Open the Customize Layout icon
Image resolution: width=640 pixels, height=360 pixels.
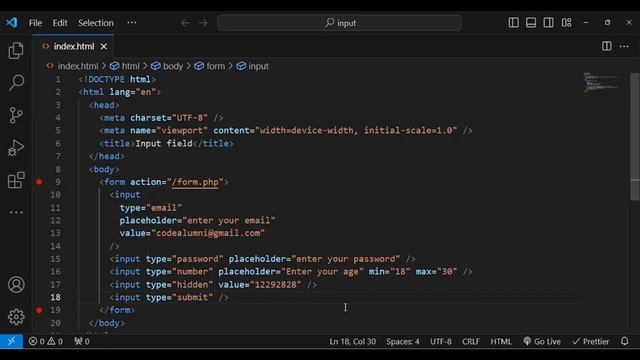567,22
